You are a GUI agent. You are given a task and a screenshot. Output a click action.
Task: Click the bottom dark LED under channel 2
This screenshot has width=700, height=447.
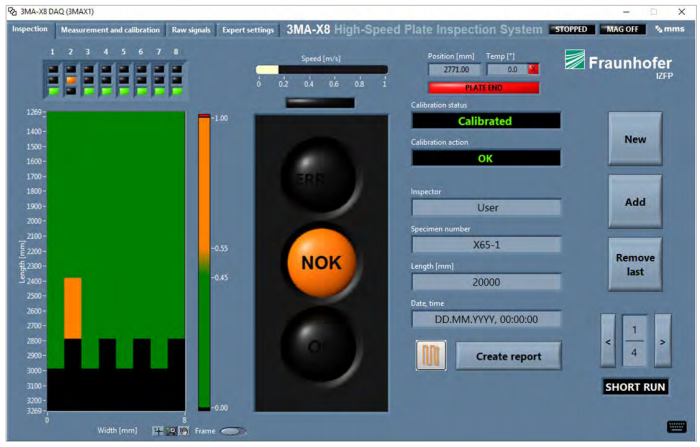click(x=71, y=91)
